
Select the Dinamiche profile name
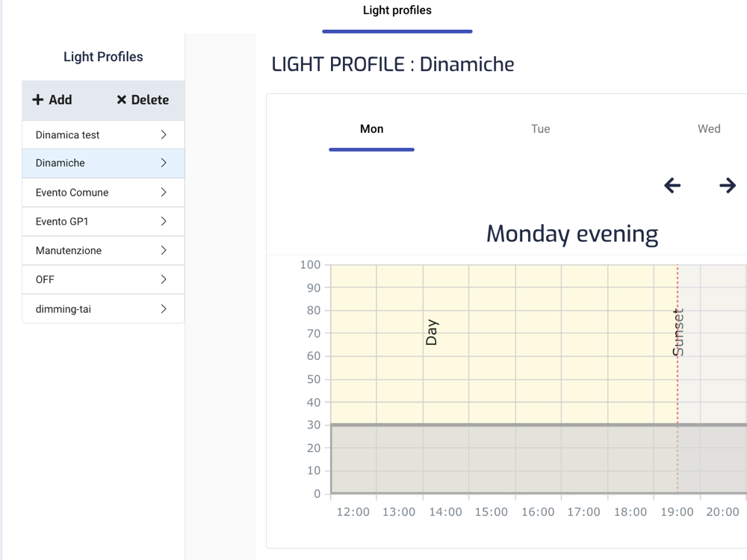(60, 163)
